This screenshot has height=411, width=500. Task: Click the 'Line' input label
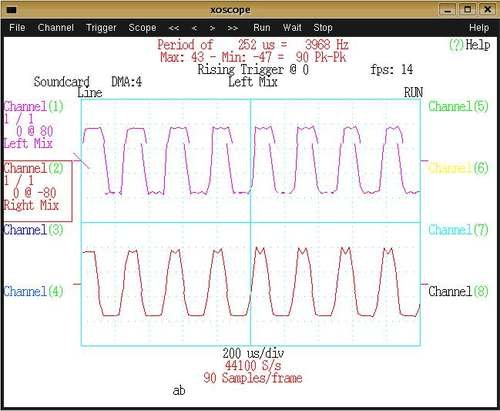pyautogui.click(x=90, y=93)
